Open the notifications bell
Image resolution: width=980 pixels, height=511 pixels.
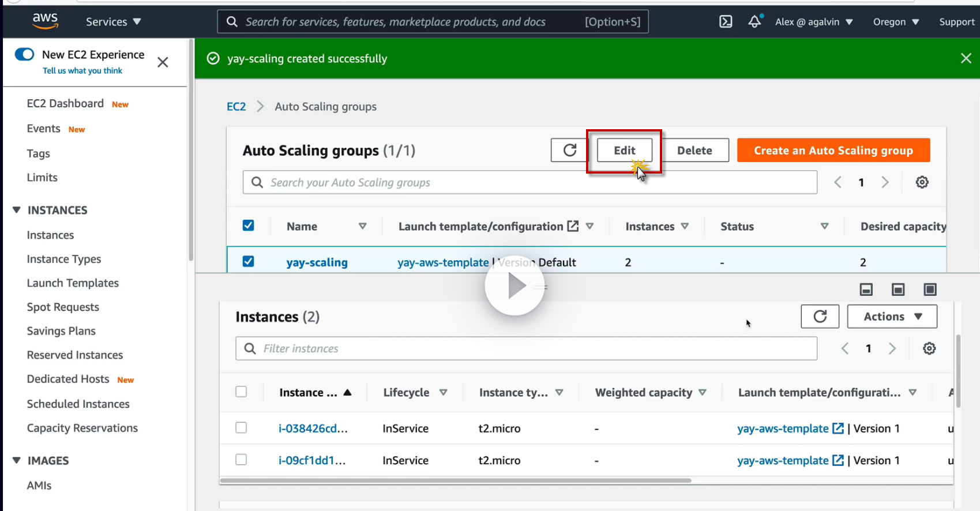(754, 22)
